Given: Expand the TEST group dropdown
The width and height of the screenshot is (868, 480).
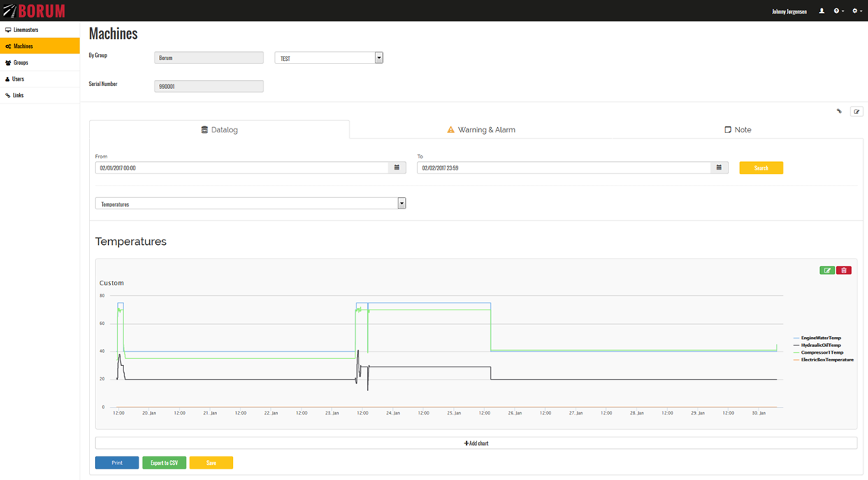Looking at the screenshot, I should (378, 58).
